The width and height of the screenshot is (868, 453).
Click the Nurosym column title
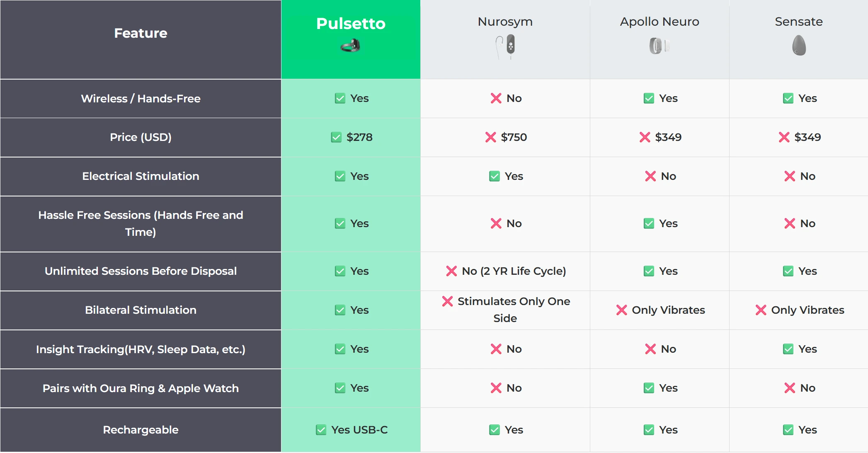click(505, 22)
